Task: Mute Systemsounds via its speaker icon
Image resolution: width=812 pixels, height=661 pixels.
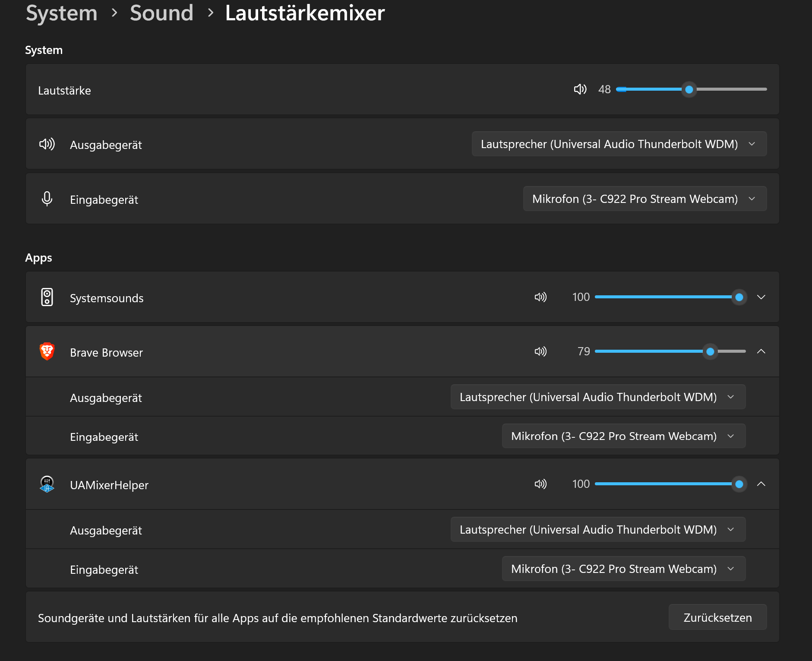Action: coord(540,297)
